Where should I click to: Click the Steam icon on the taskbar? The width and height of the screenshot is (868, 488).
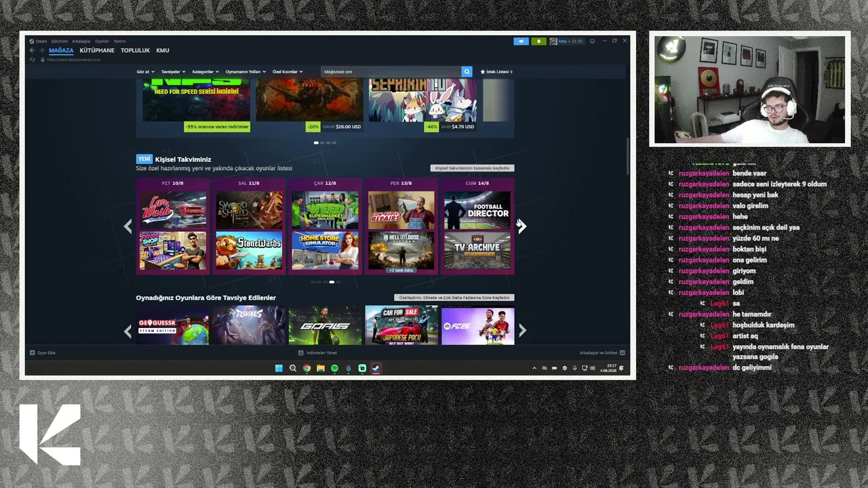coord(376,368)
